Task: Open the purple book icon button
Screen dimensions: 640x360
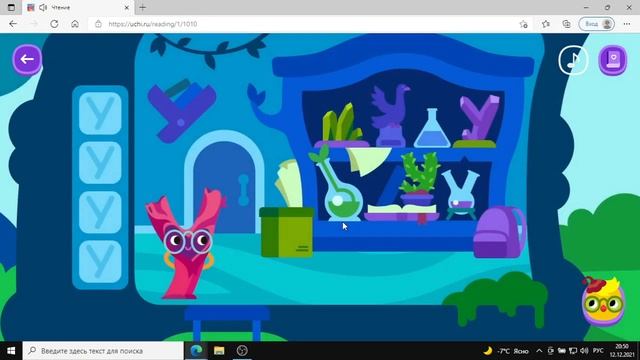Action: (612, 60)
